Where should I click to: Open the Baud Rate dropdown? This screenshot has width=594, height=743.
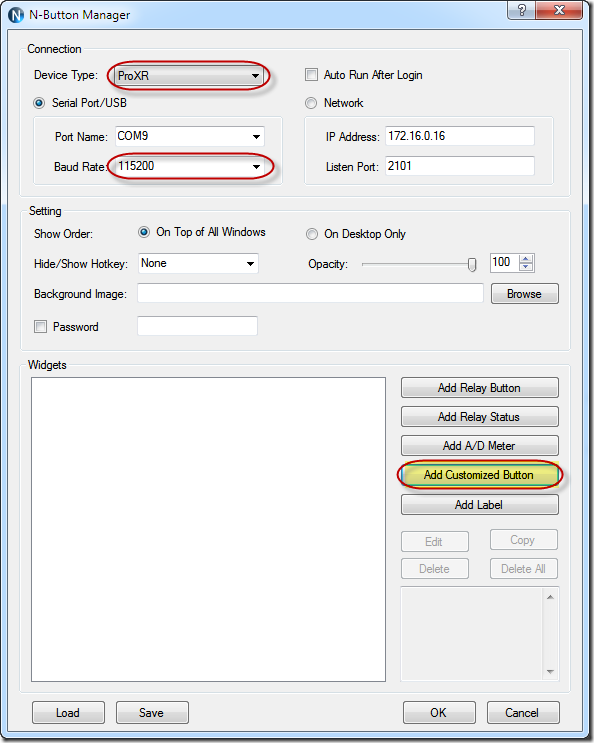coord(189,166)
